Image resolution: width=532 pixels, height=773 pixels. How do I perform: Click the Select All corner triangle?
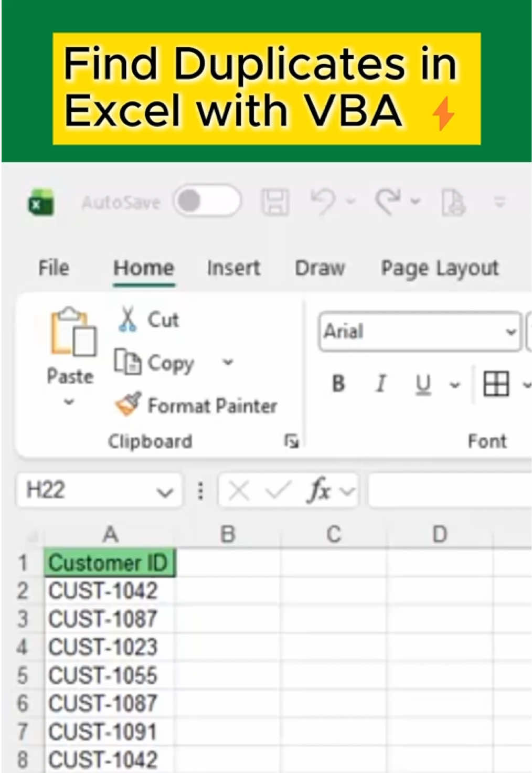(33, 536)
